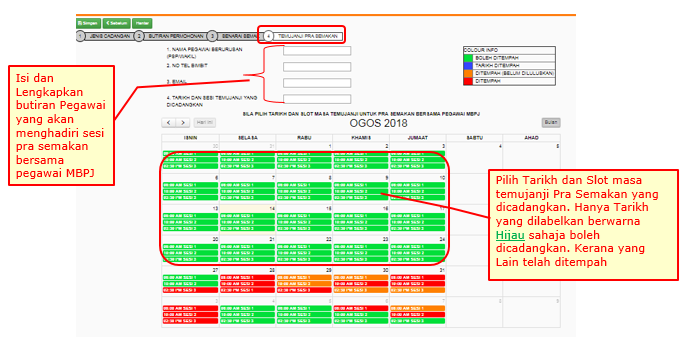Go back with the Sebelum button
The width and height of the screenshot is (686, 361).
(x=116, y=23)
